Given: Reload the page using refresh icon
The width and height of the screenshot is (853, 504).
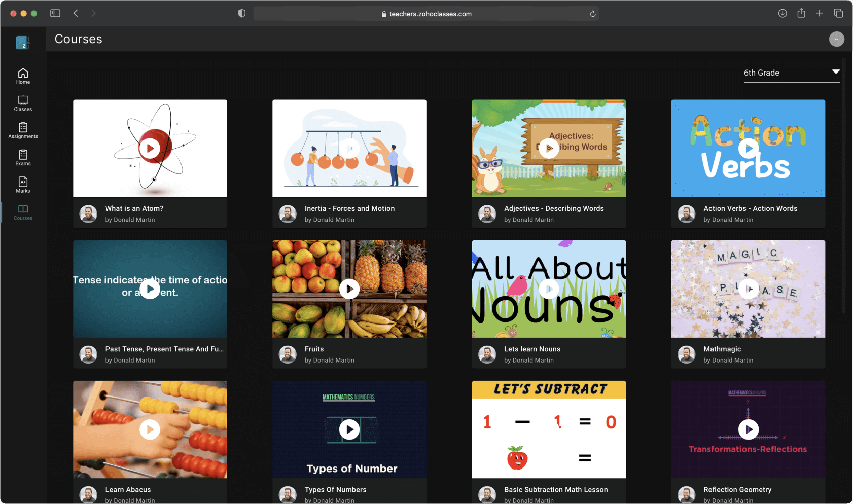Looking at the screenshot, I should point(592,14).
